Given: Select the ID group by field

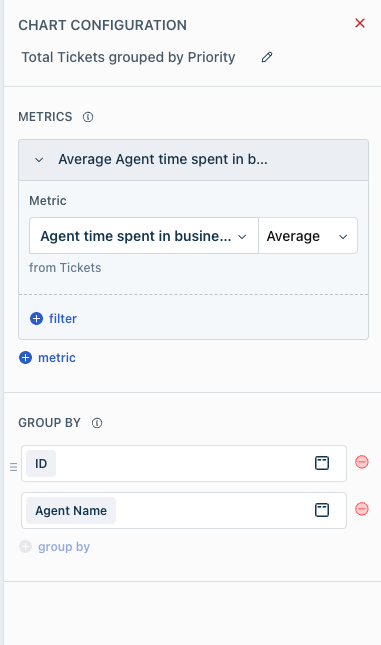Looking at the screenshot, I should click(x=41, y=464).
